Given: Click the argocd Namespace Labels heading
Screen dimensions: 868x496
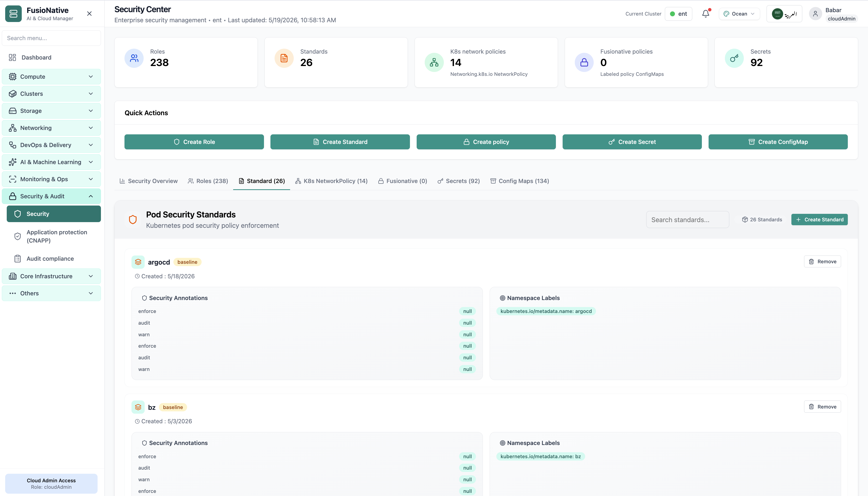Looking at the screenshot, I should tap(533, 298).
